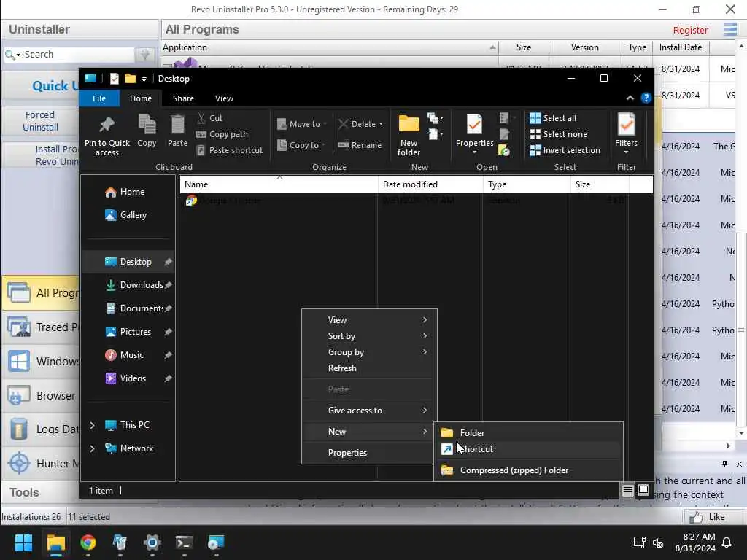
Task: Click Select none in ribbon
Action: [x=558, y=134]
